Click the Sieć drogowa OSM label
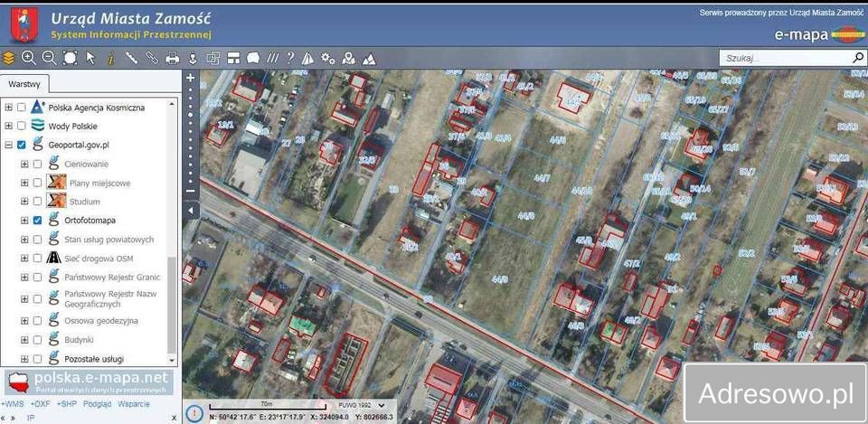Screen dimensions: 868x424 coord(99,259)
